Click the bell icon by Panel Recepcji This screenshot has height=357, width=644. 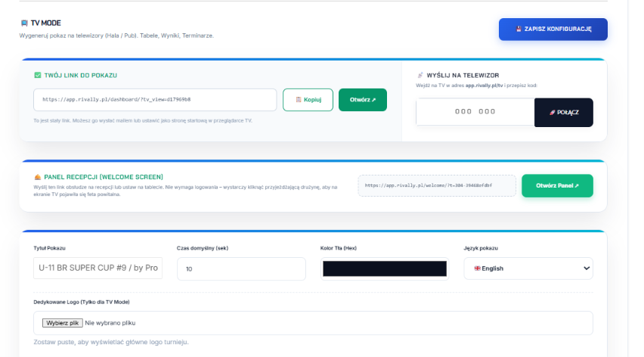[38, 177]
